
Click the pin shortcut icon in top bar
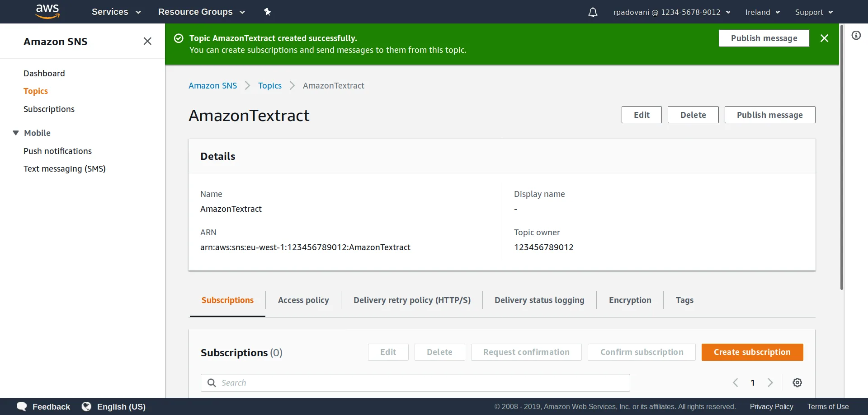[x=268, y=12]
